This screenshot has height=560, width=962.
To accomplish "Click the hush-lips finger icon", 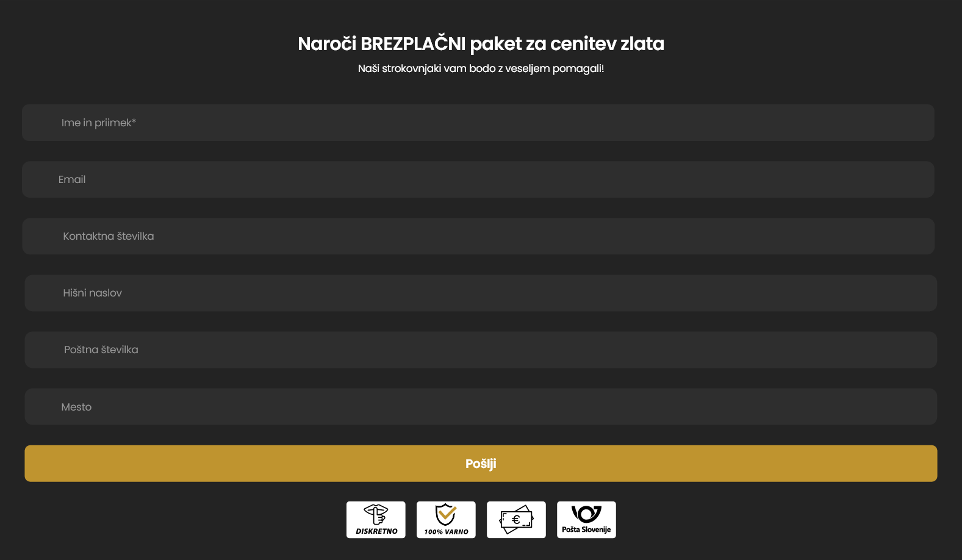I will pos(376,514).
